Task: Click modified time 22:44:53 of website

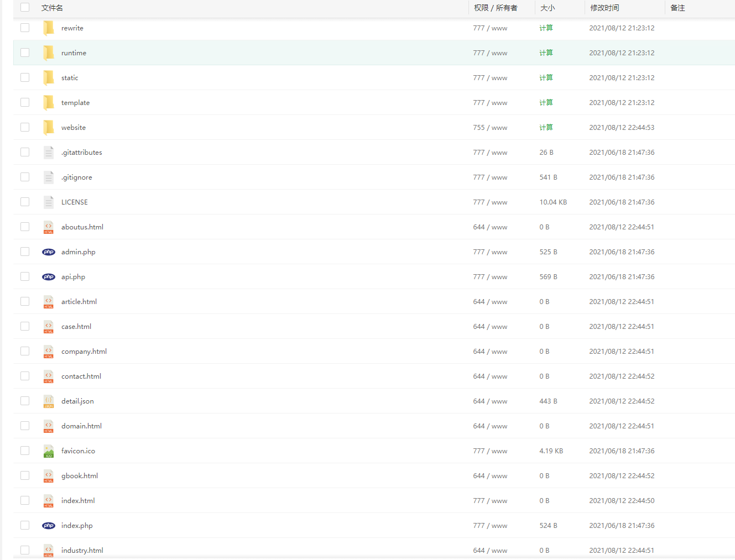Action: click(x=622, y=128)
